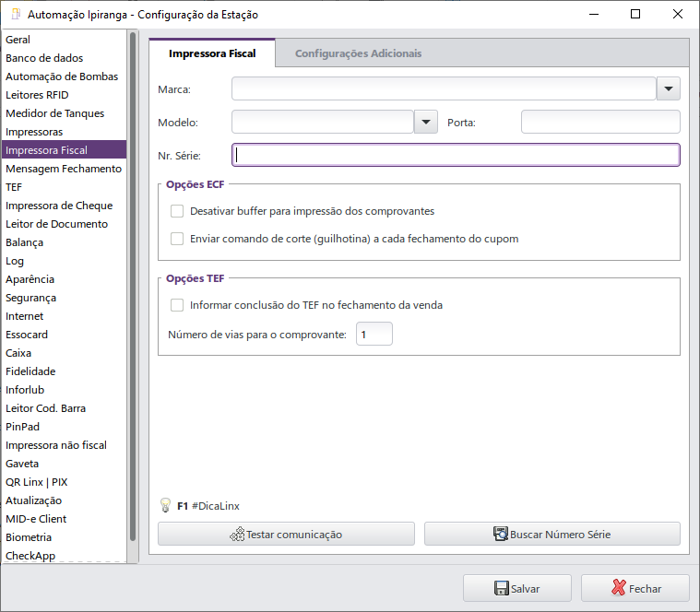Open Caixa settings
This screenshot has width=700, height=612.
tap(64, 353)
